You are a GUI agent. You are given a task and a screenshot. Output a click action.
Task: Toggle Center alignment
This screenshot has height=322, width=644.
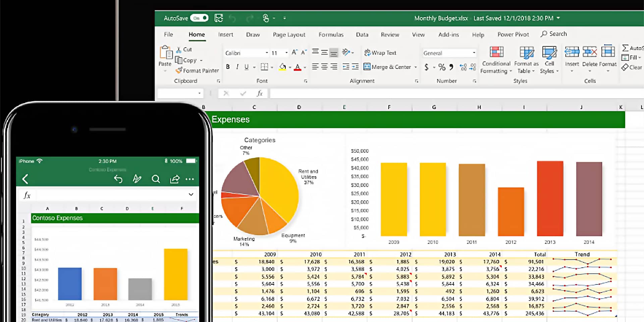pos(324,67)
